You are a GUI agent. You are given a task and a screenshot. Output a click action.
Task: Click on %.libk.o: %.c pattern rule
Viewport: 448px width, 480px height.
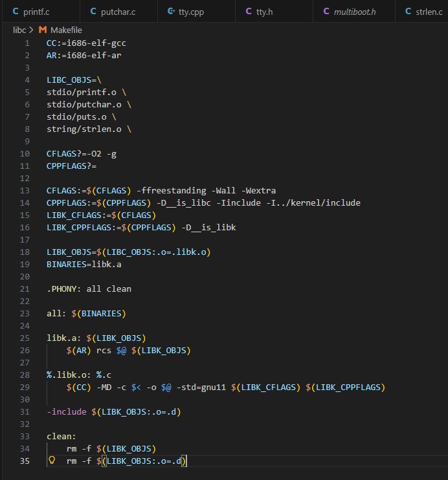[79, 375]
